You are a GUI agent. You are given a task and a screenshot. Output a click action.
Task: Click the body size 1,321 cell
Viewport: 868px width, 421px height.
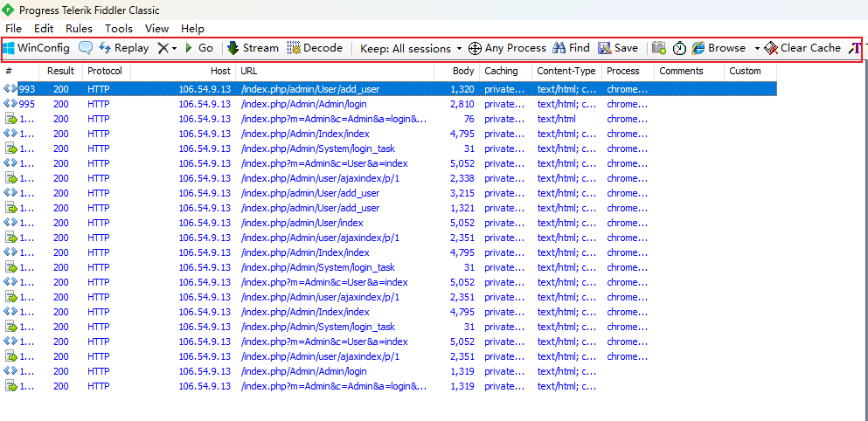(462, 208)
